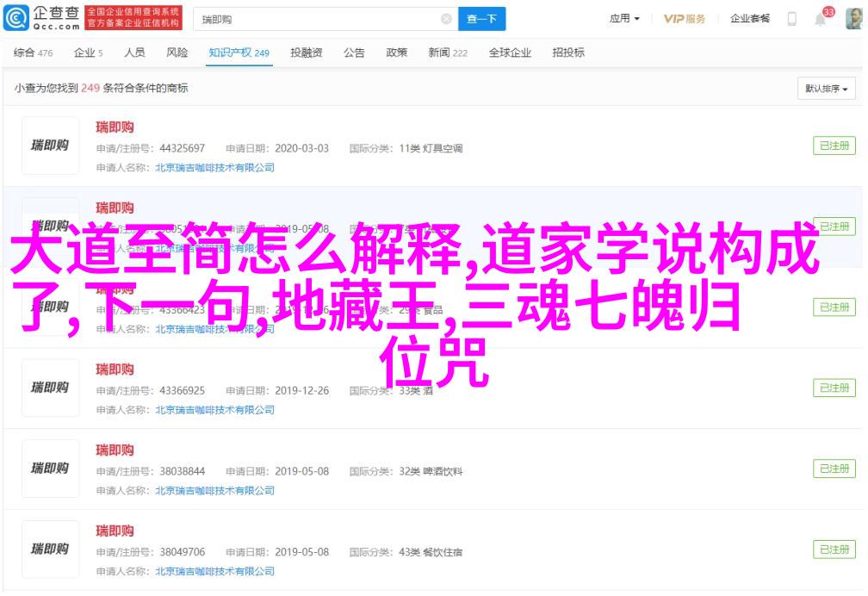Expand the 应用 dropdown menu
The image size is (868, 596).
tap(623, 19)
